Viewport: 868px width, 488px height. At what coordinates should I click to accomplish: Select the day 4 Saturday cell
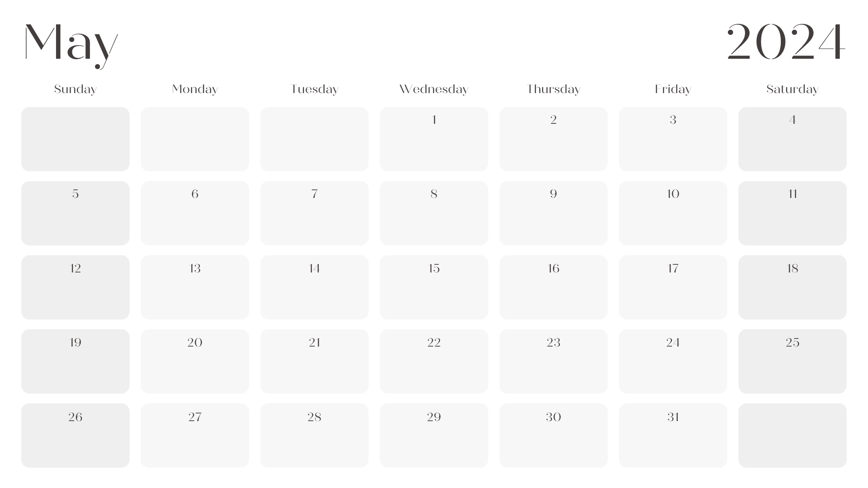click(x=793, y=139)
